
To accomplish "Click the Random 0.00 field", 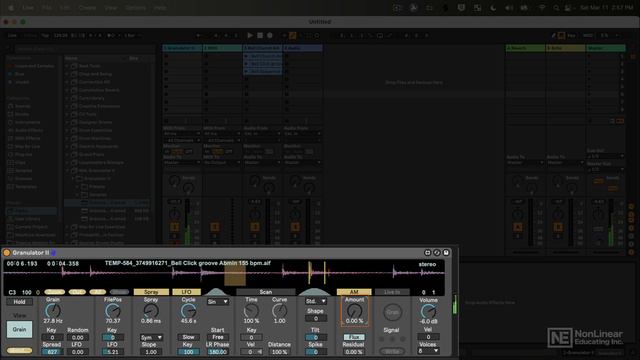I will pos(78,338).
